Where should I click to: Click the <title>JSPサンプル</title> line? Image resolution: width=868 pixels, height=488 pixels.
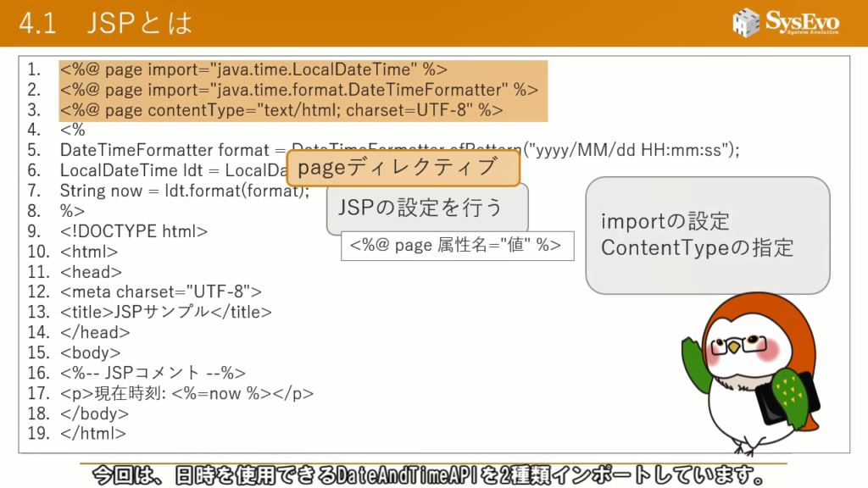(166, 312)
